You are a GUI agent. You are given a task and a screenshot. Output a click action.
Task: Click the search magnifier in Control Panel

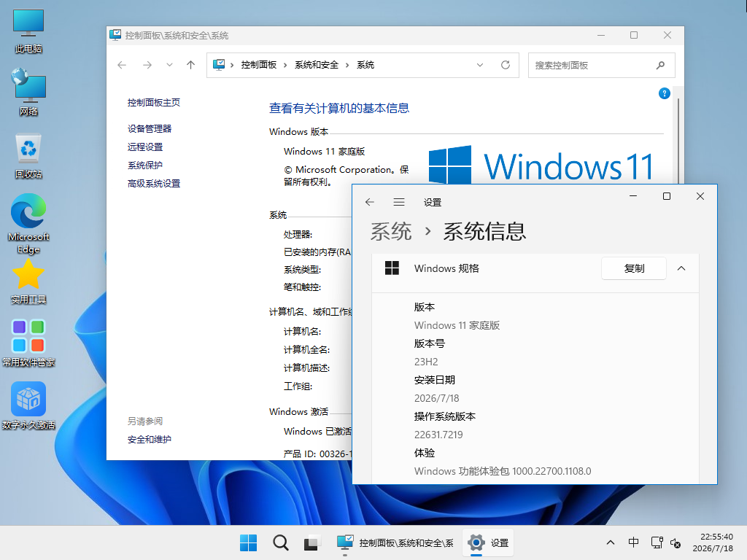[x=660, y=65]
